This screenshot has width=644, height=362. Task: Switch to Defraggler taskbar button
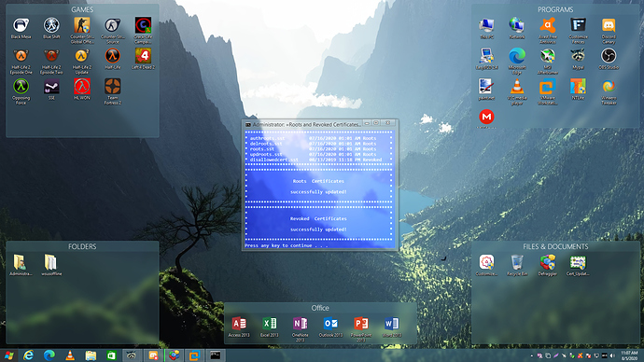tap(175, 355)
